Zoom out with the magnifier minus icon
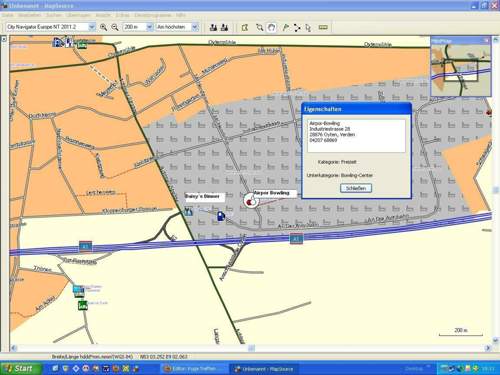 click(x=115, y=27)
